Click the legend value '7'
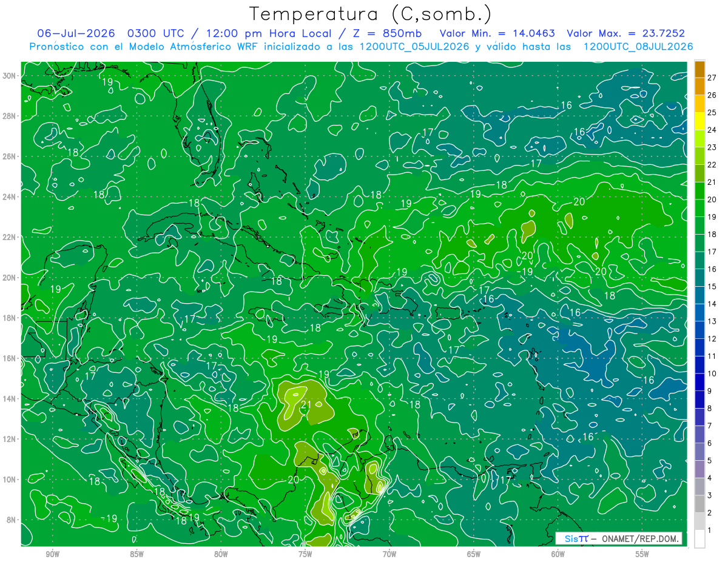Screen dimensions: 728x562 [709, 426]
